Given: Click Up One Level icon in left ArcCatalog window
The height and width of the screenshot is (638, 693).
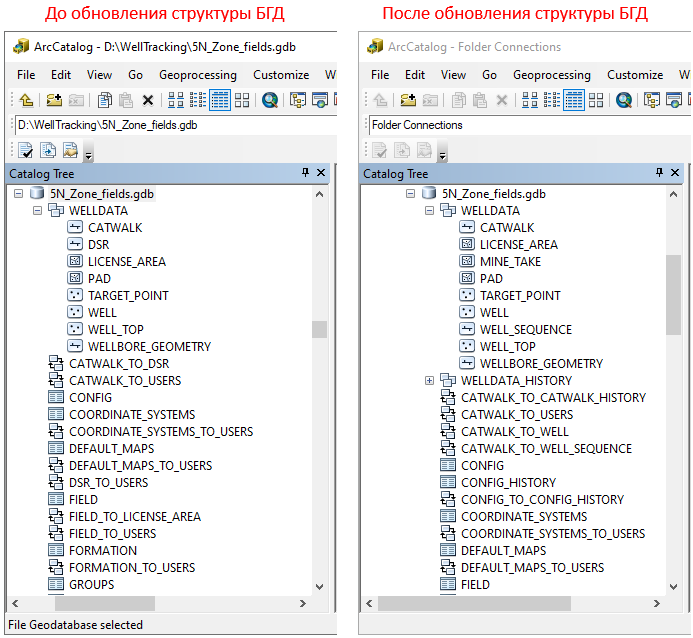Looking at the screenshot, I should [26, 100].
